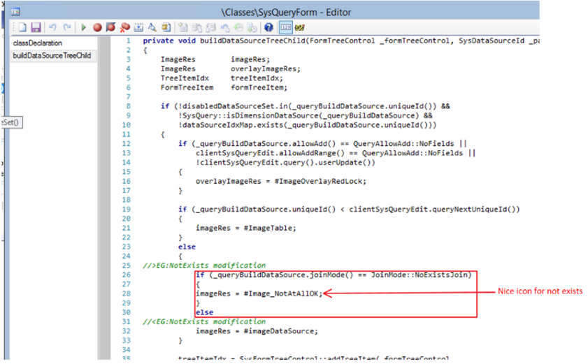Undo the last edit in the editor
The image size is (588, 364).
[x=52, y=27]
